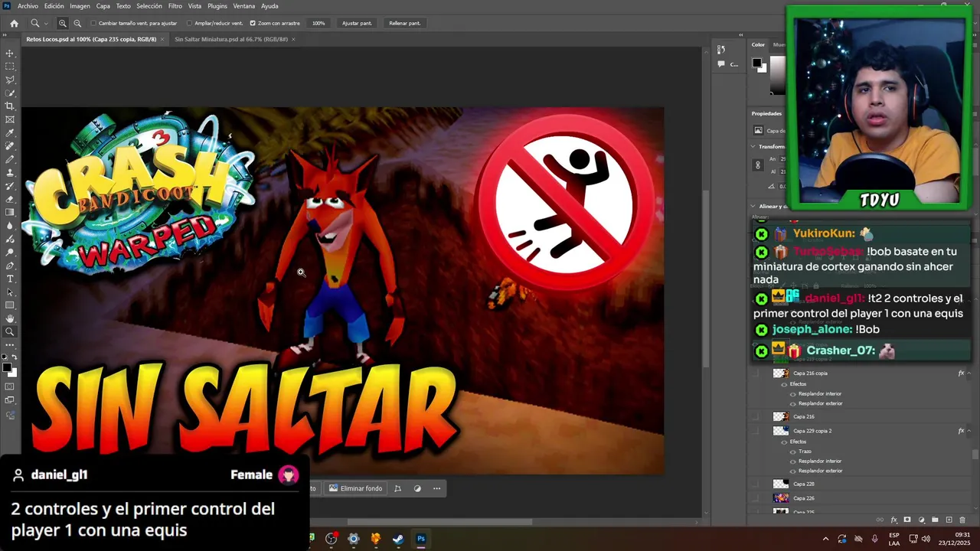Open the Archivo menu
Viewport: 980px width, 551px height.
pos(28,6)
